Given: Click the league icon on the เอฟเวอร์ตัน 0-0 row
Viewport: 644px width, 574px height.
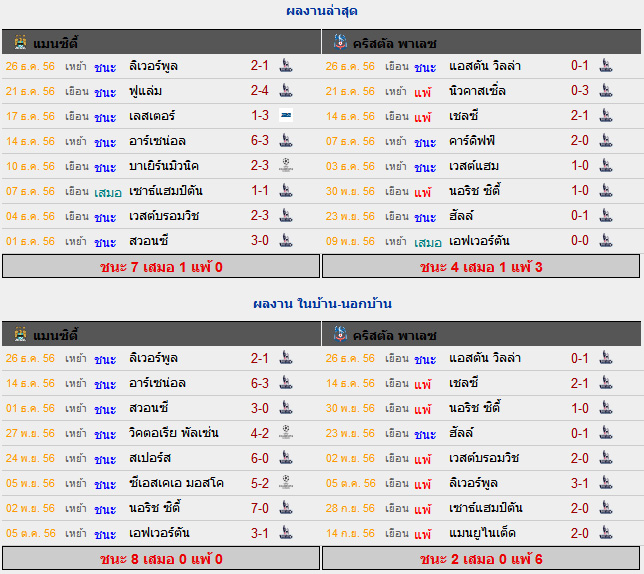Looking at the screenshot, I should click(x=606, y=241).
